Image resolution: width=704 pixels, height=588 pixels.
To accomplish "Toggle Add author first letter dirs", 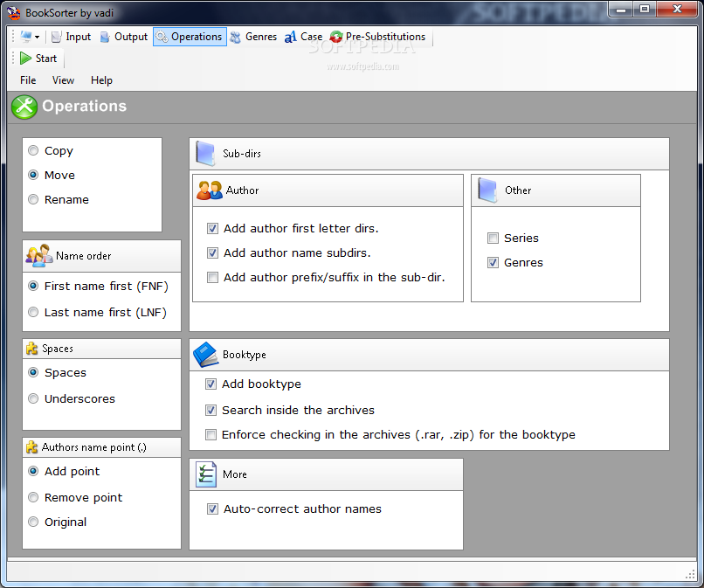I will pos(212,229).
